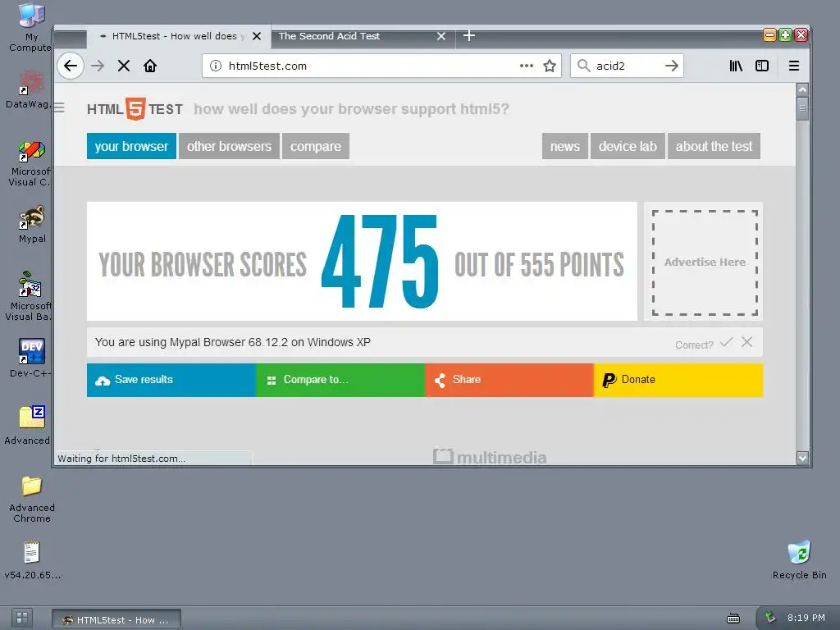840x630 pixels.
Task: Click the large 475 score number
Action: pos(380,262)
